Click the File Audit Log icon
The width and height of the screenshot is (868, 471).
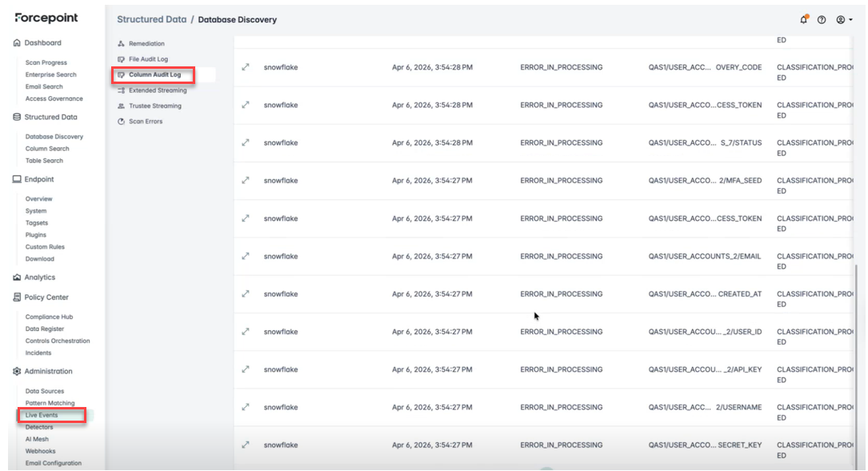pyautogui.click(x=121, y=59)
